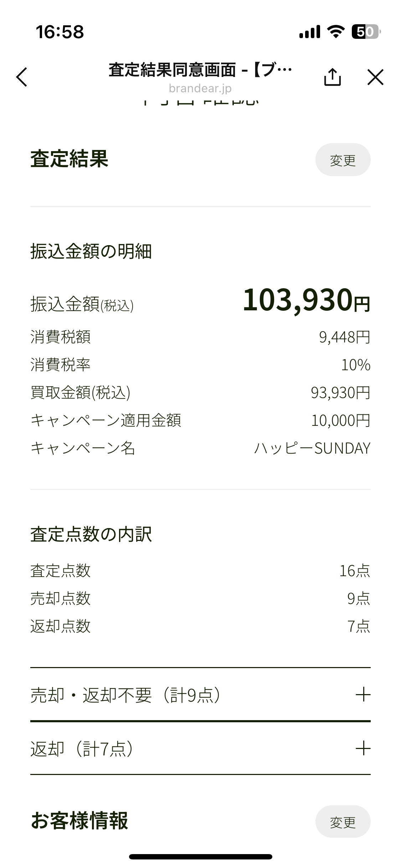This screenshot has width=401, height=868.
Task: Close the in-app browser with X
Action: 375,77
